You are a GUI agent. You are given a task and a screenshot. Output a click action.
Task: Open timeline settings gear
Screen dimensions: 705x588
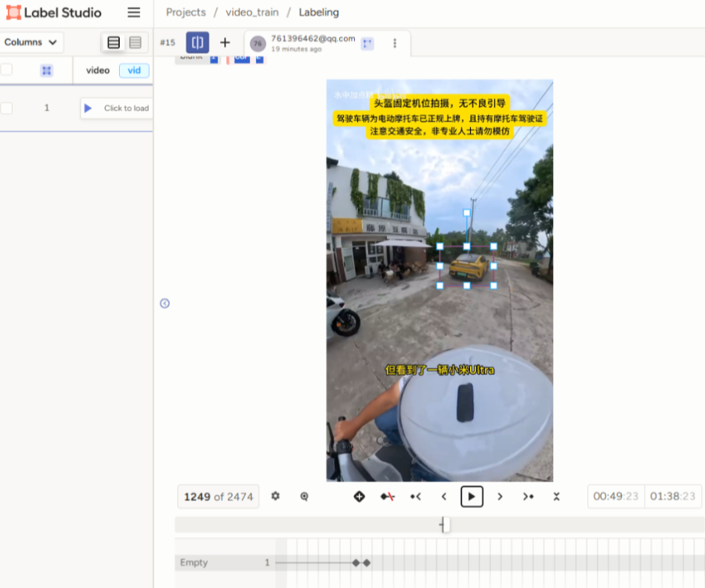pyautogui.click(x=276, y=496)
